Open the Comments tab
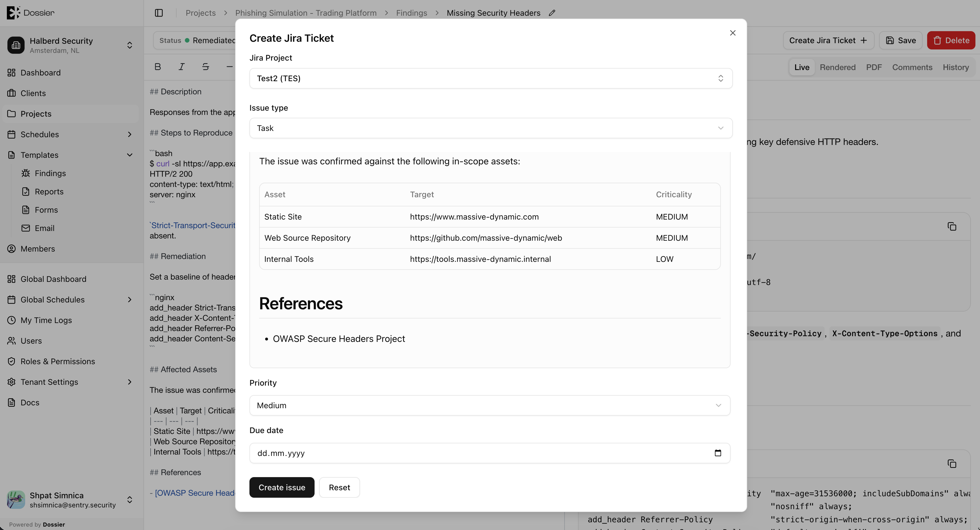 pos(912,67)
